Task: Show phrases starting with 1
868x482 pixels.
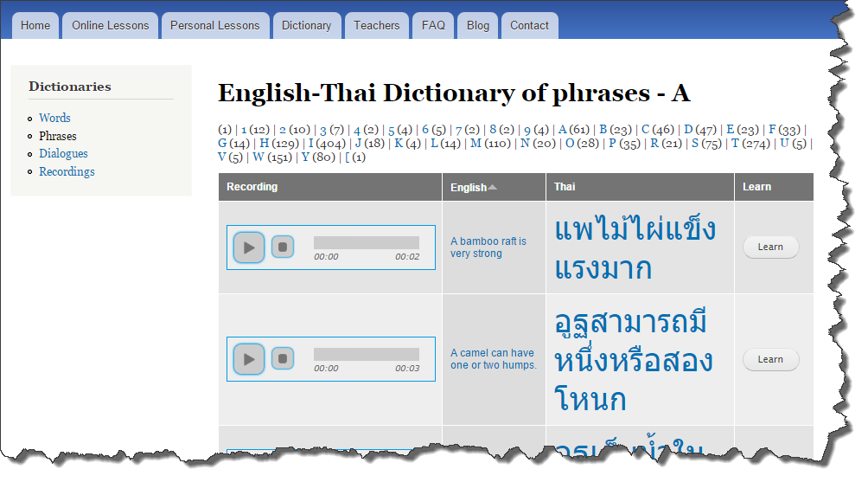Action: (x=244, y=130)
